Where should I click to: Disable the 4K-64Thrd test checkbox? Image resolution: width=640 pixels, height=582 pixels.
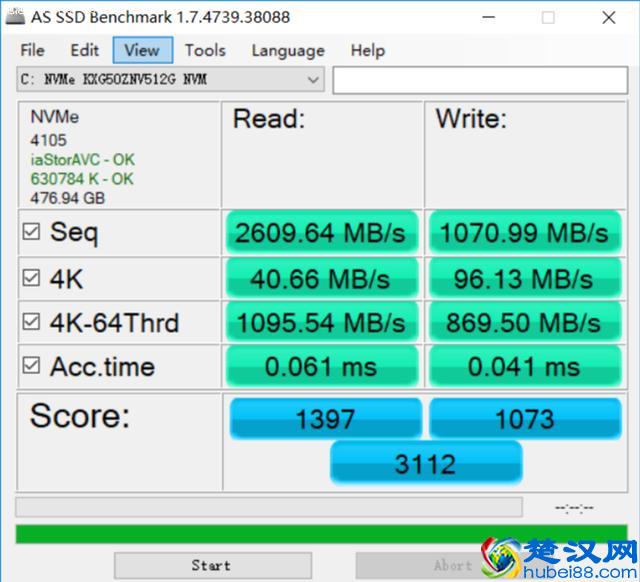[32, 323]
